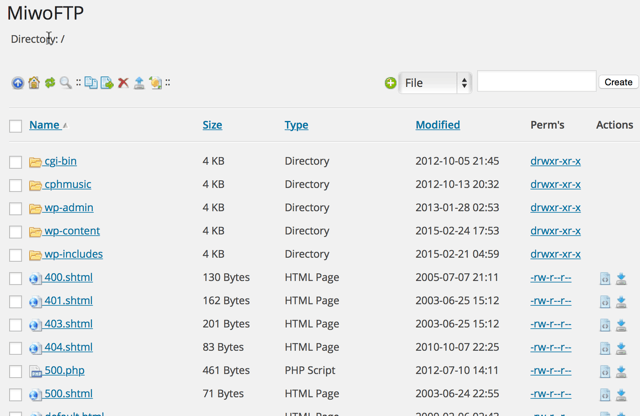Edit 500.php via its action icon
The height and width of the screenshot is (416, 640).
coord(605,372)
